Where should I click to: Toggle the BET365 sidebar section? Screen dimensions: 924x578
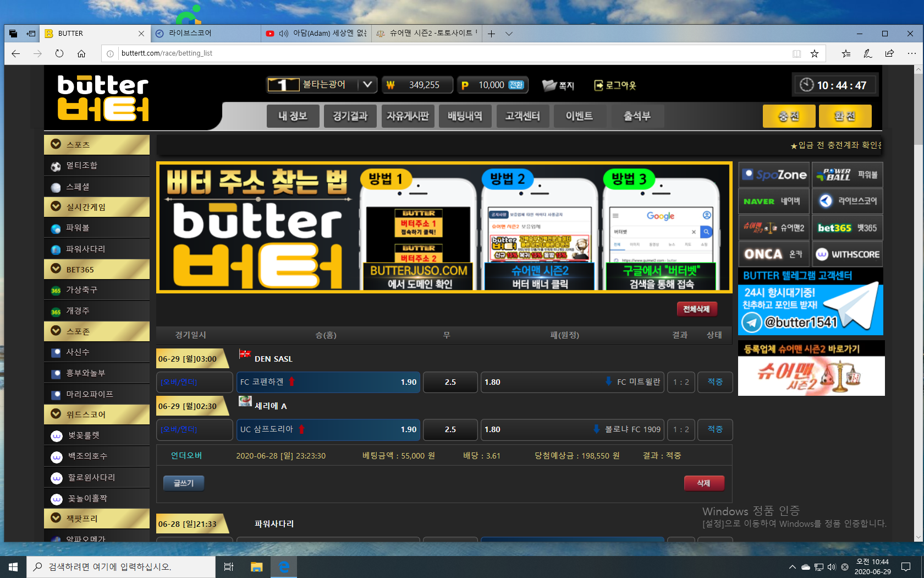(56, 269)
